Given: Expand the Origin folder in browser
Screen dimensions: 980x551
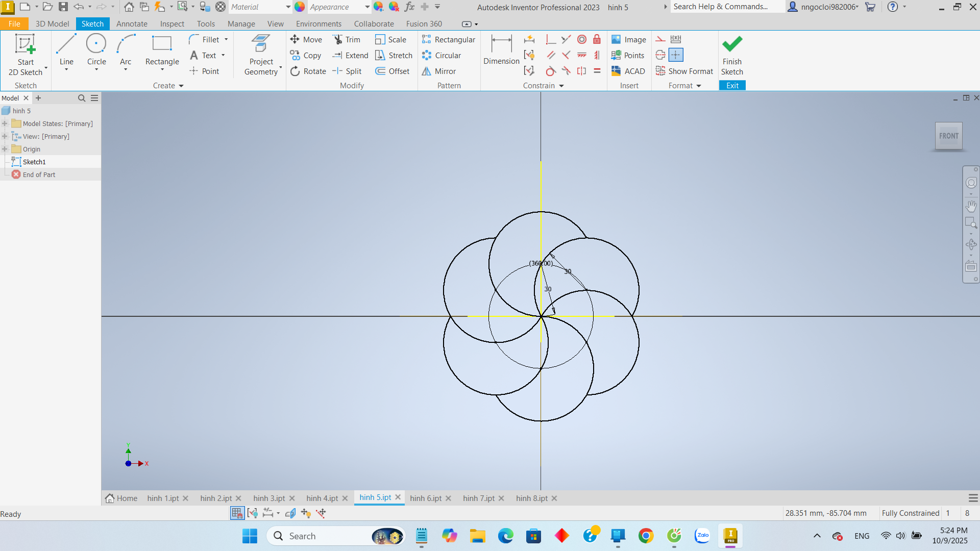Looking at the screenshot, I should (x=5, y=149).
